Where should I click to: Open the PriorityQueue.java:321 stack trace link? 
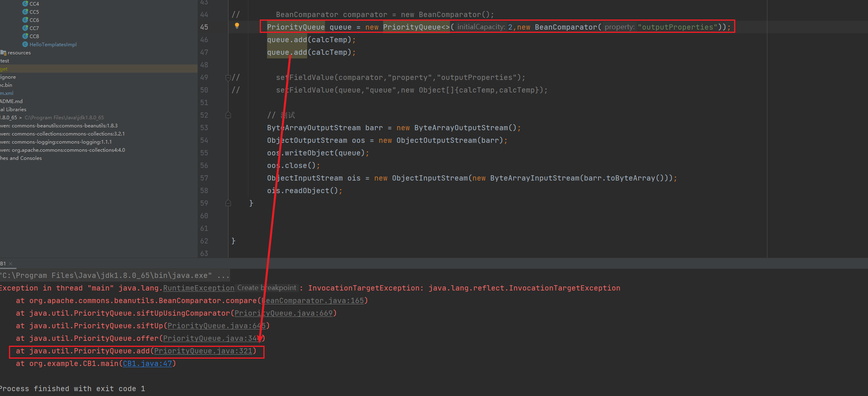click(x=203, y=351)
